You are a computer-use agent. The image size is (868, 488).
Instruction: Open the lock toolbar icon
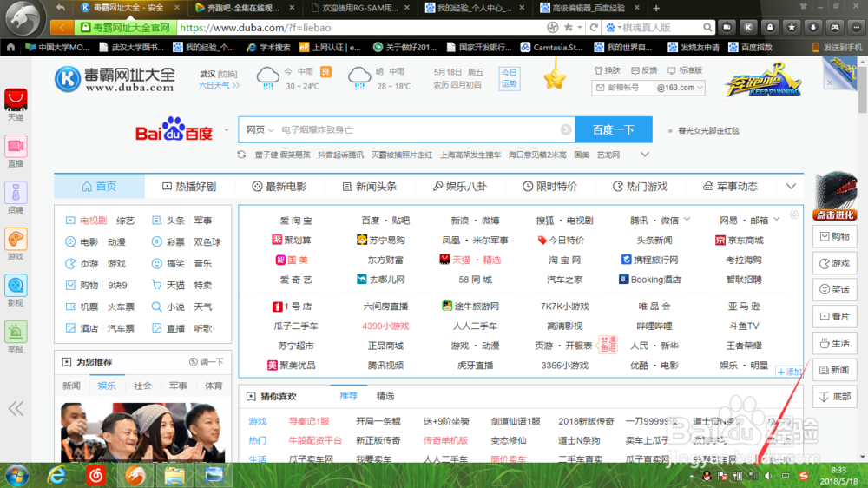coord(770,27)
